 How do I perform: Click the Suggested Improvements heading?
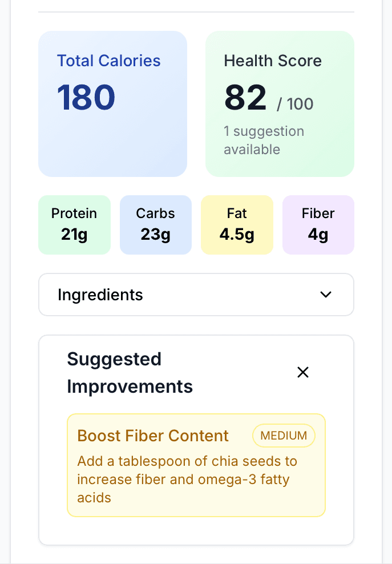click(130, 373)
